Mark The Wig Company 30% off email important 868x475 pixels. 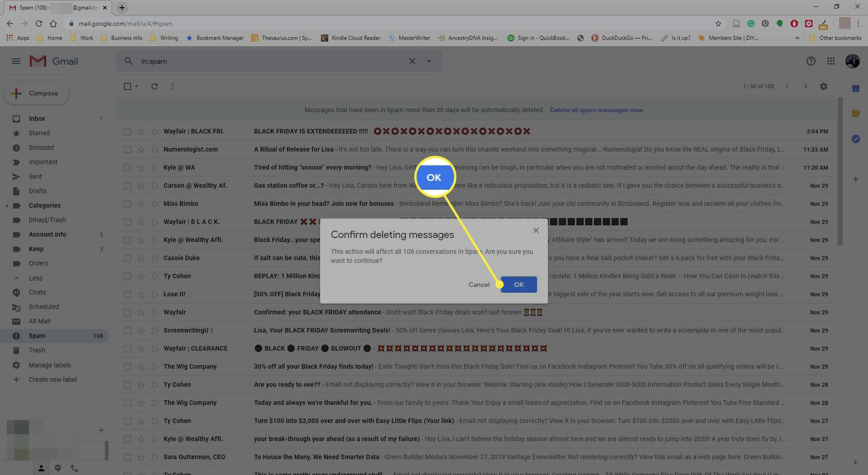154,366
